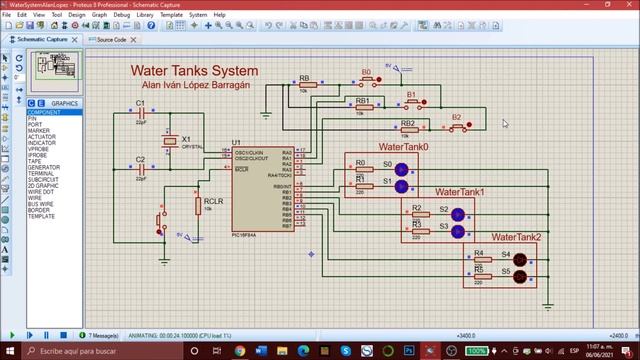The width and height of the screenshot is (640, 360).
Task: Select ACTUATOR in the graphics list
Action: point(42,137)
